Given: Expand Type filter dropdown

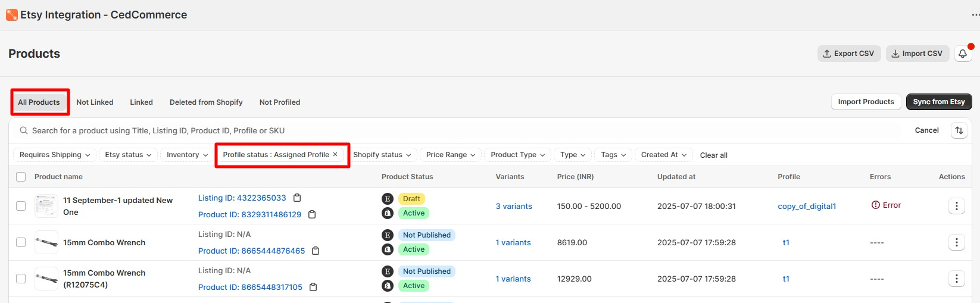Looking at the screenshot, I should [573, 155].
